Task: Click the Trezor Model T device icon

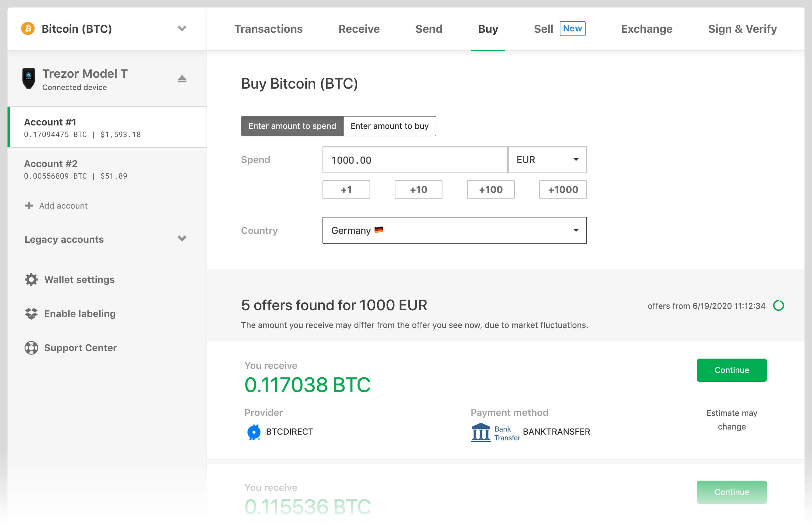Action: point(29,78)
